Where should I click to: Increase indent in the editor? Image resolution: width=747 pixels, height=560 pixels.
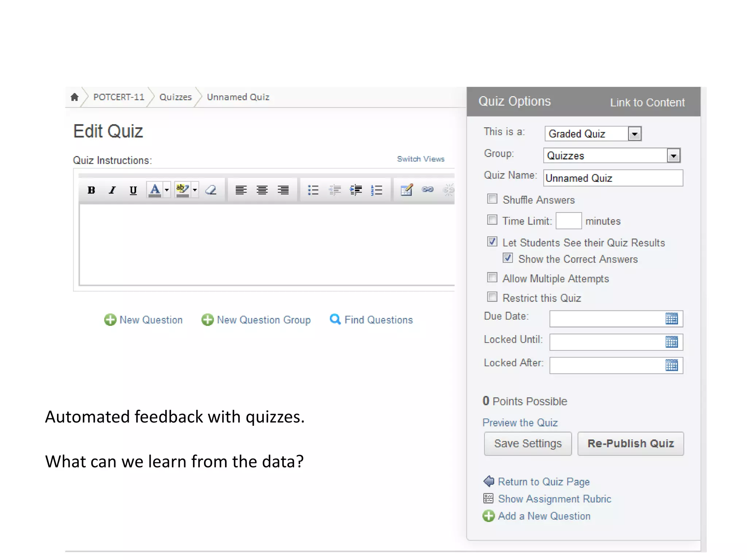tap(356, 190)
